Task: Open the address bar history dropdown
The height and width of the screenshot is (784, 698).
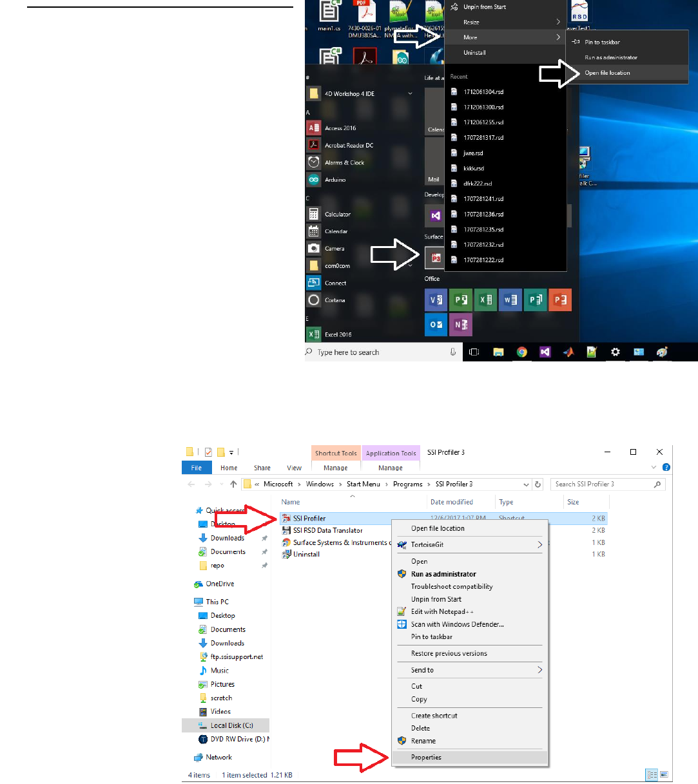Action: pyautogui.click(x=527, y=484)
